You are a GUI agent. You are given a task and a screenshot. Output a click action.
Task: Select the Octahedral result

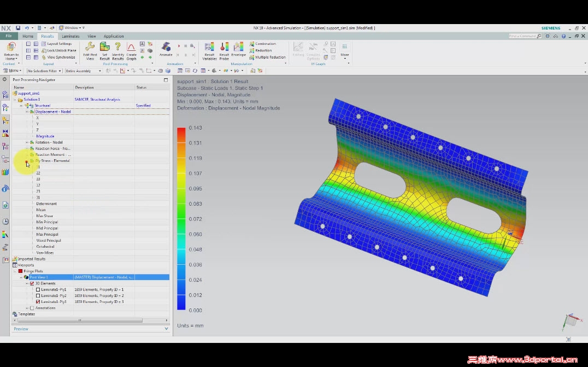[x=45, y=247]
